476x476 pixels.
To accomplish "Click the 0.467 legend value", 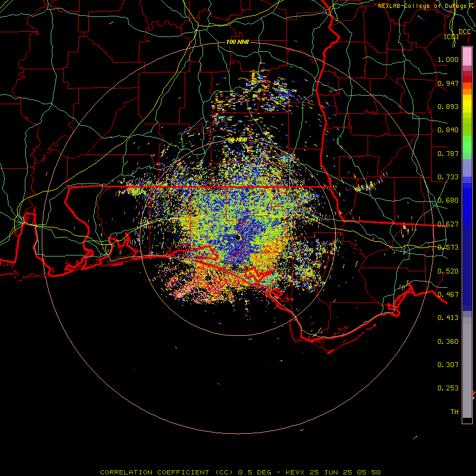I will click(x=448, y=295).
